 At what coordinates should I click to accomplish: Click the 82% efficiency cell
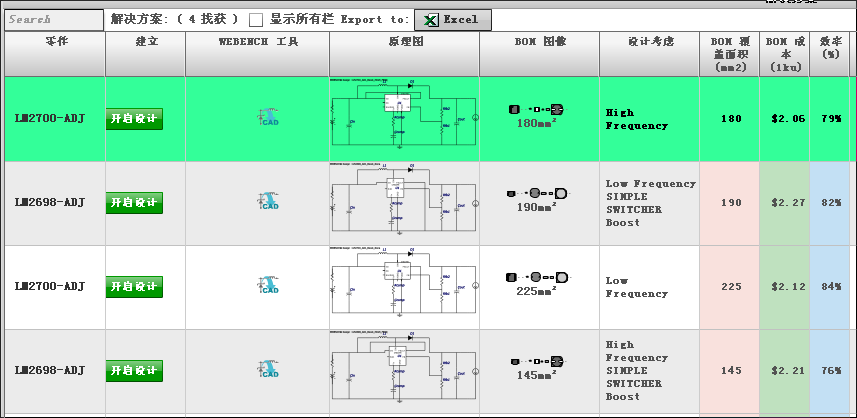pyautogui.click(x=831, y=203)
